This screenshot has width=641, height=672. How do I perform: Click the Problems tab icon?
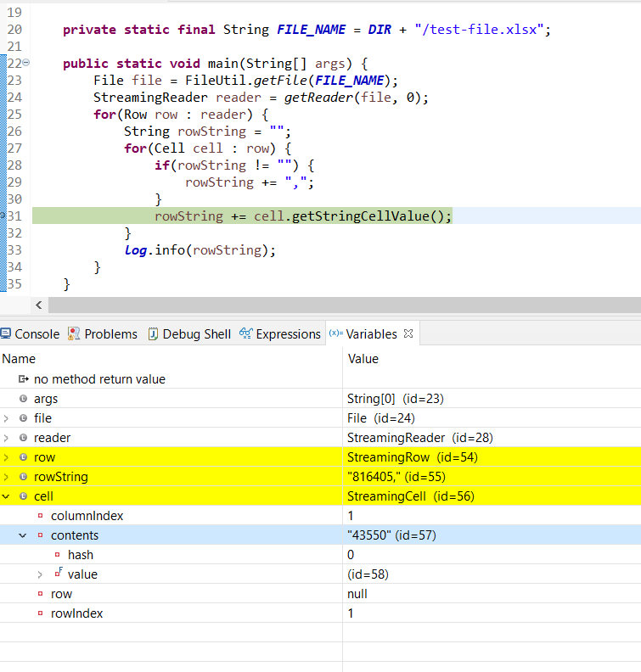tap(74, 333)
